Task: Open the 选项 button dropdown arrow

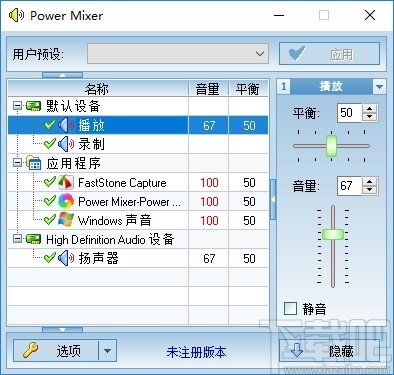Action: pyautogui.click(x=107, y=351)
